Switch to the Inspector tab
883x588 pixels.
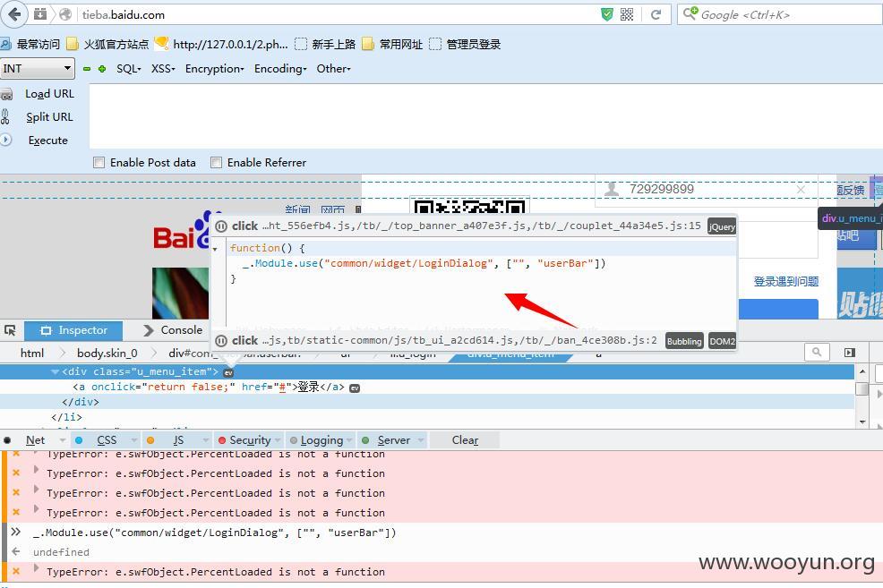[x=73, y=330]
